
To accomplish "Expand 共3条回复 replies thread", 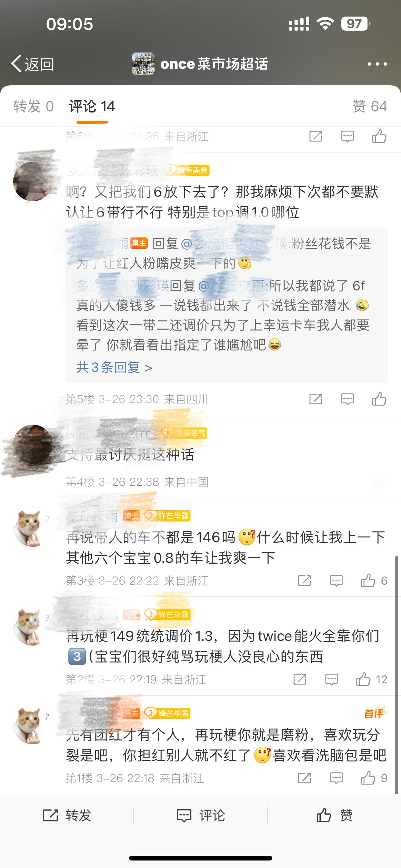I will pos(114,367).
